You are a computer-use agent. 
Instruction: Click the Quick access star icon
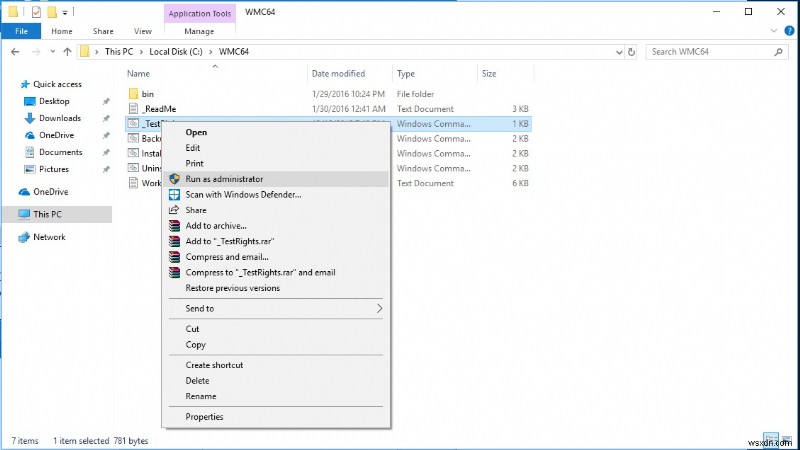pyautogui.click(x=24, y=84)
